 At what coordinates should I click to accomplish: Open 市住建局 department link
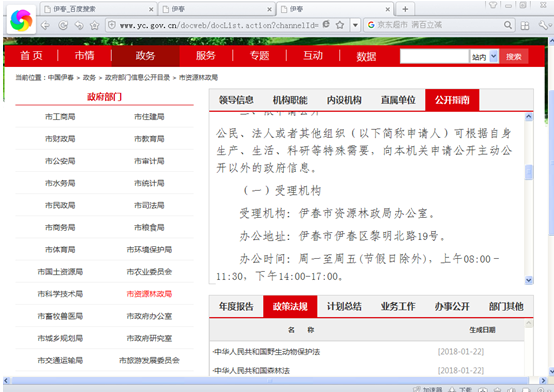click(149, 117)
